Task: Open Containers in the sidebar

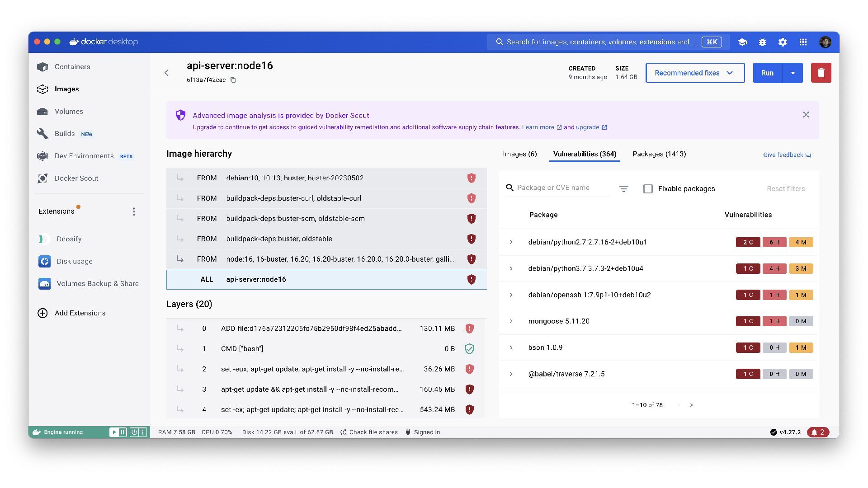Action: click(72, 67)
